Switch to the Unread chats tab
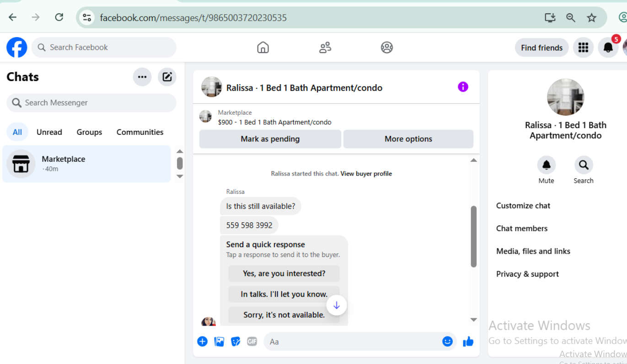 [x=49, y=132]
